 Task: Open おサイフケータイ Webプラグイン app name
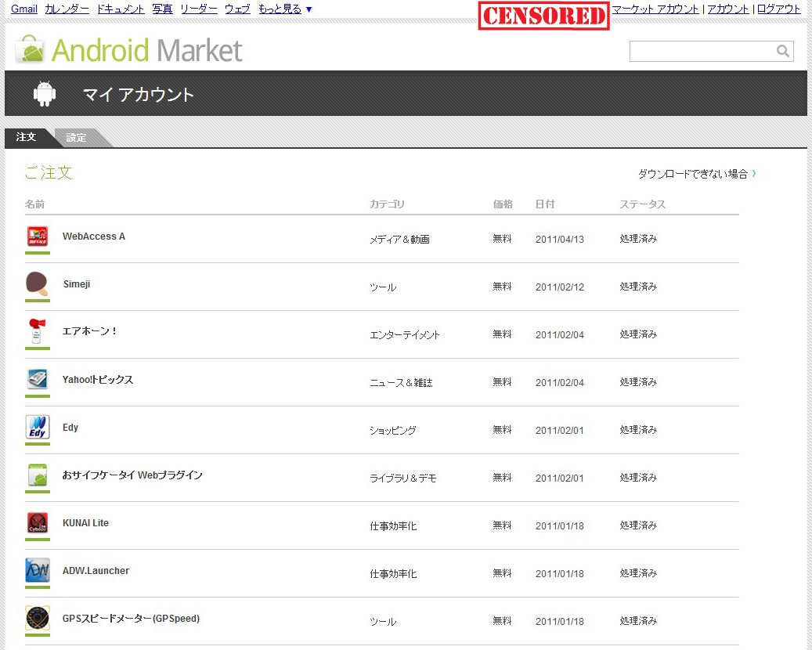[x=132, y=475]
